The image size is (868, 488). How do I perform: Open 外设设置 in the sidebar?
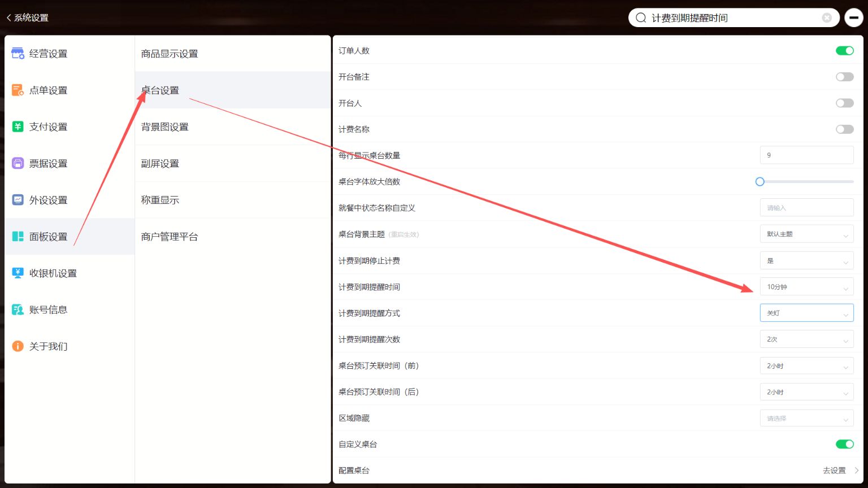tap(70, 200)
